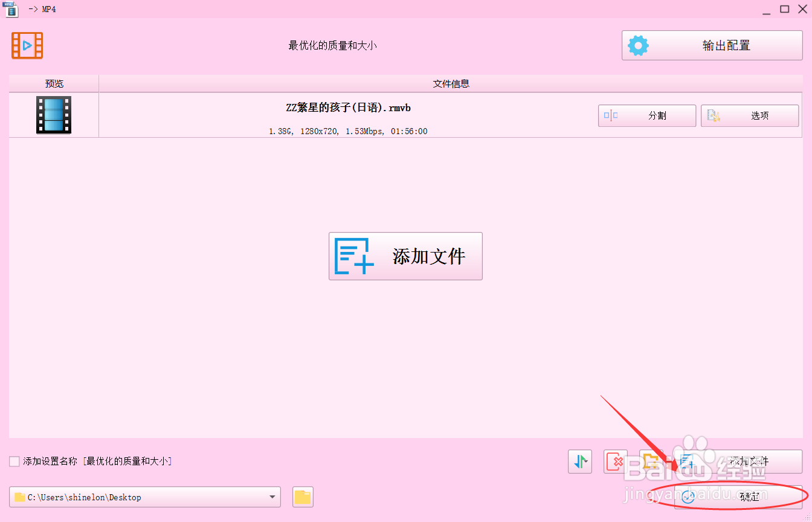
Task: Open 选项 options for ZZ繁星的孩子 file
Action: tap(750, 115)
